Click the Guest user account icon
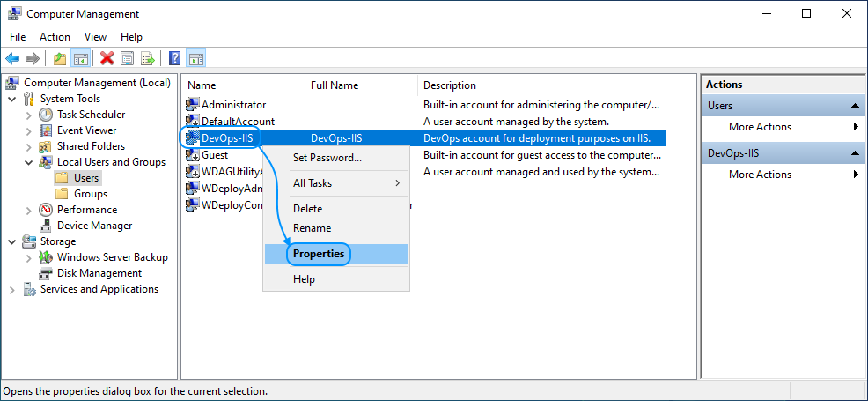 point(193,155)
